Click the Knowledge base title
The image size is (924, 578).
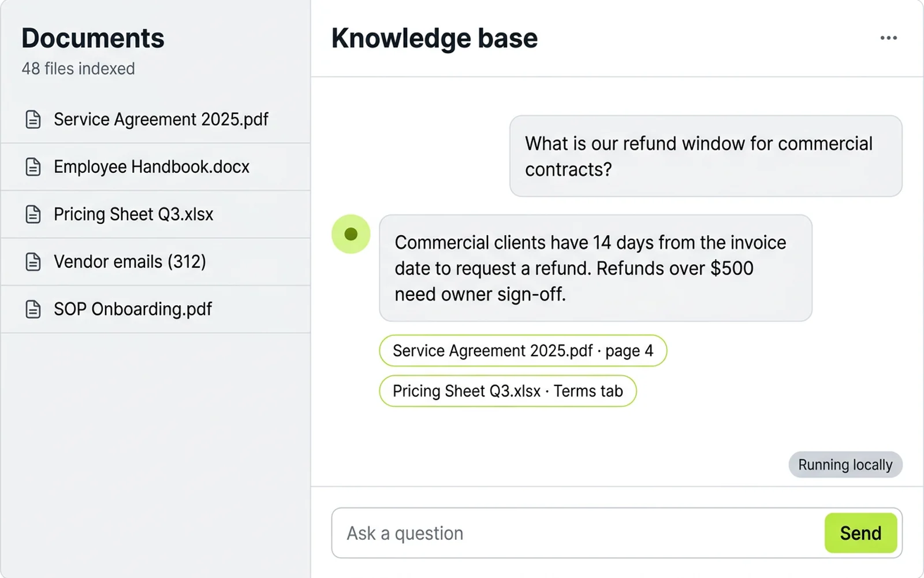[434, 38]
